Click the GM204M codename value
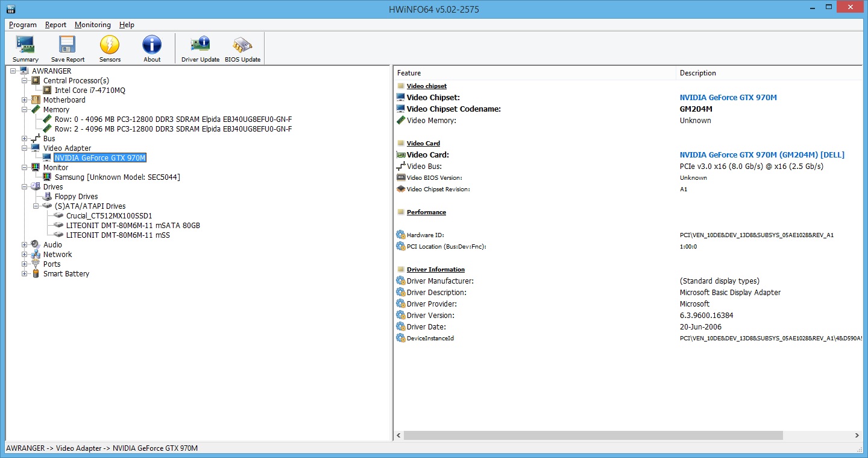 click(696, 109)
